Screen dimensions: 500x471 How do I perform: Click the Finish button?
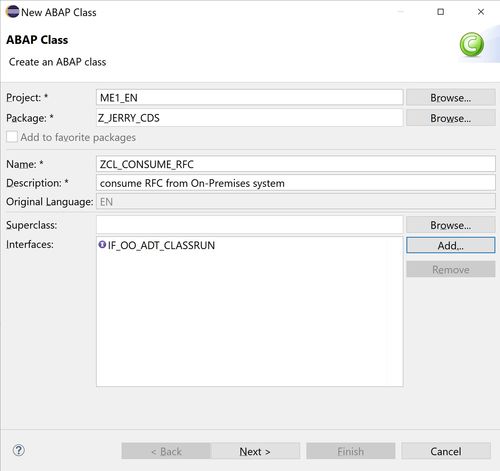351,451
